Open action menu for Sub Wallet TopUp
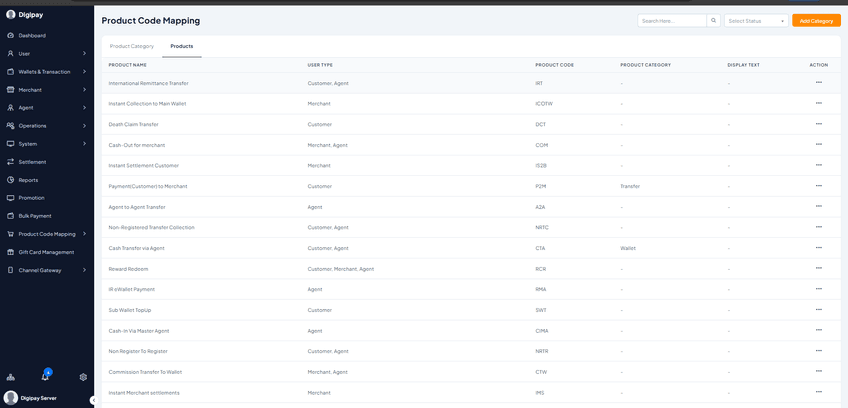Image resolution: width=848 pixels, height=408 pixels. (818, 310)
